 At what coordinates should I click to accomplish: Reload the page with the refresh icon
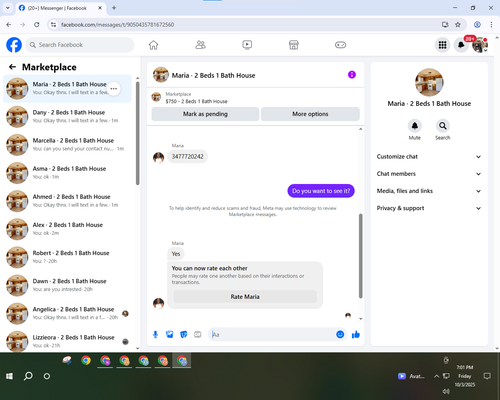click(37, 25)
